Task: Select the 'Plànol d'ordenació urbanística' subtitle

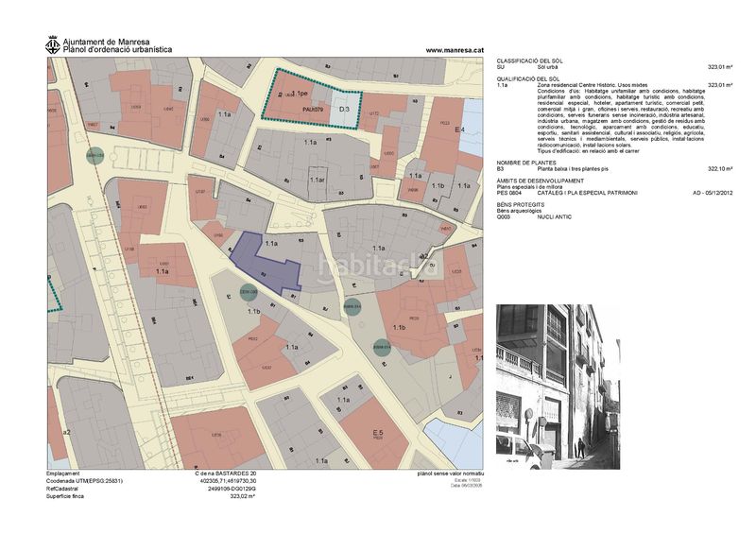Action: [x=117, y=49]
